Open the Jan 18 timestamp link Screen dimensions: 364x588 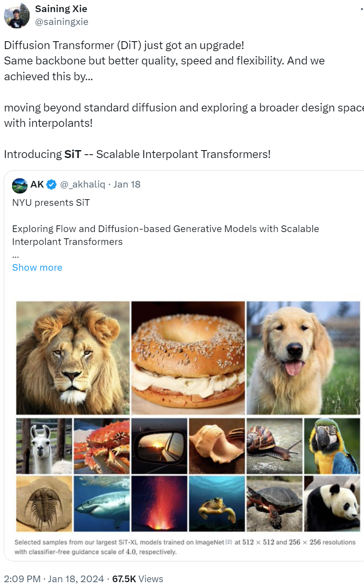[127, 185]
